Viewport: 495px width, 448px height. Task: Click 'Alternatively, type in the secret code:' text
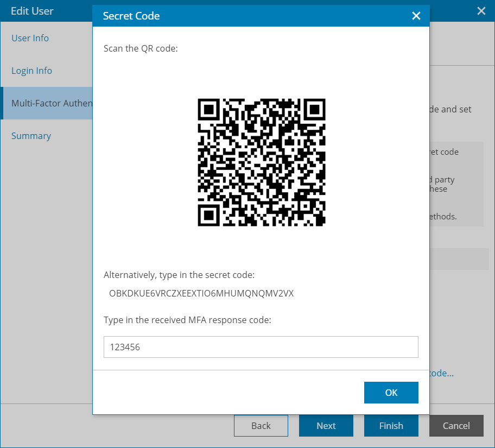[179, 275]
